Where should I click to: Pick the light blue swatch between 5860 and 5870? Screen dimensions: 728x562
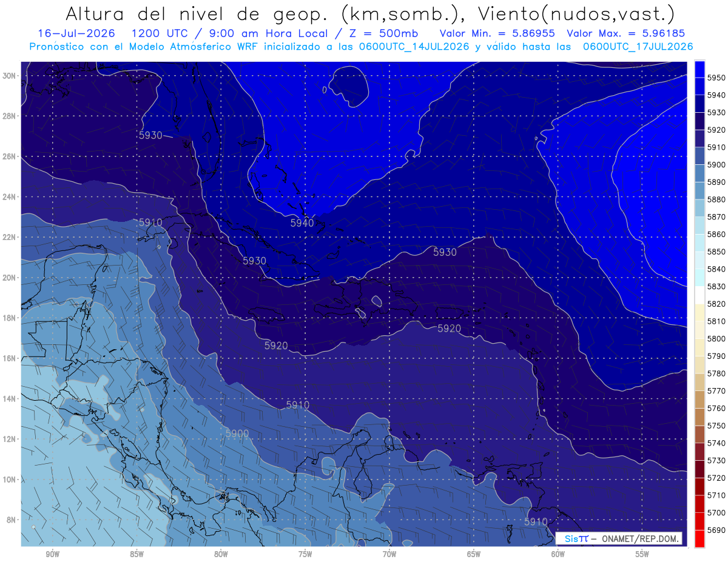[x=699, y=226]
